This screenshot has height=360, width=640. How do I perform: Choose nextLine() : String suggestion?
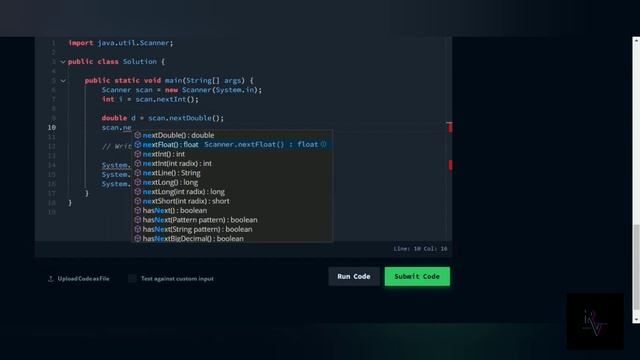tap(232, 173)
